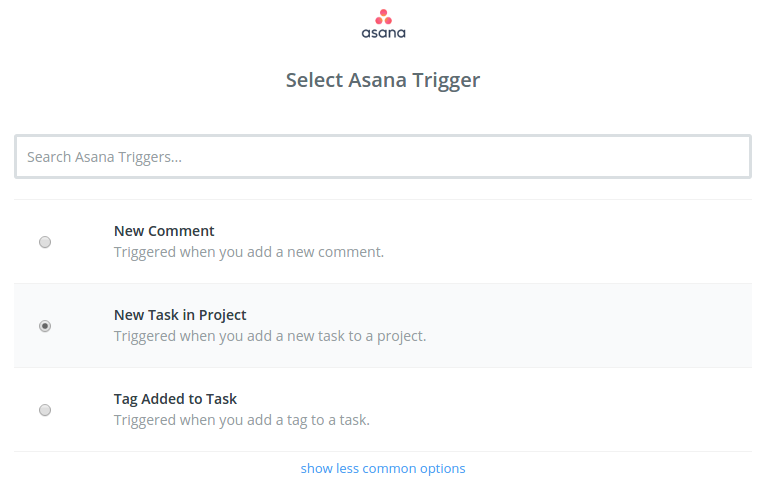
Task: Collapse list via show less common options
Action: coord(383,468)
